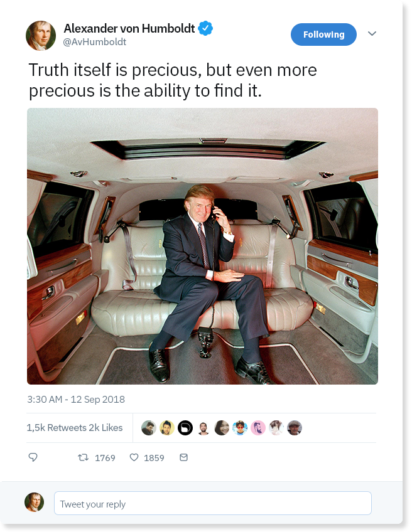Click the reply speech bubble icon
412x532 pixels.
[x=33, y=458]
